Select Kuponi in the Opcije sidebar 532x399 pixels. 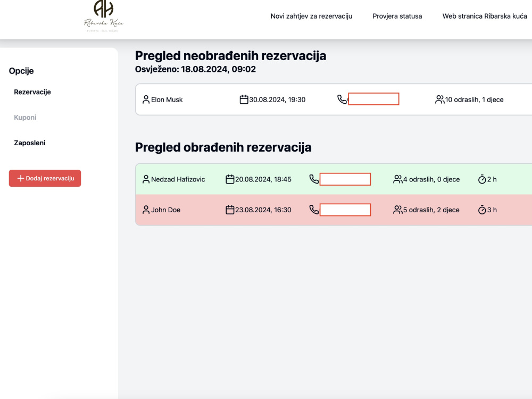[25, 118]
